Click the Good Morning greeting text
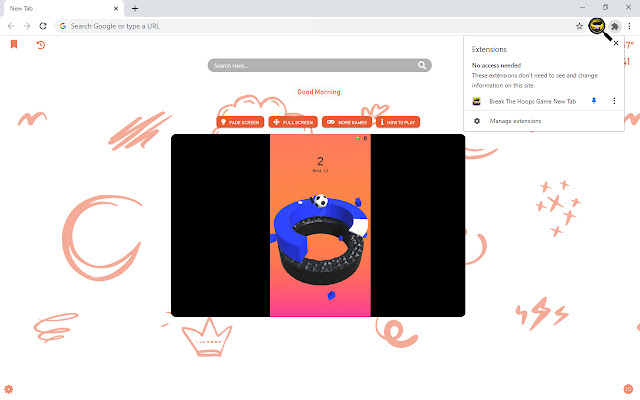This screenshot has height=400, width=640. point(319,92)
